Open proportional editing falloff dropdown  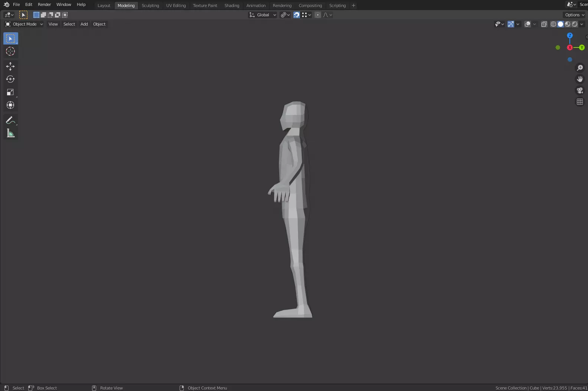(327, 15)
